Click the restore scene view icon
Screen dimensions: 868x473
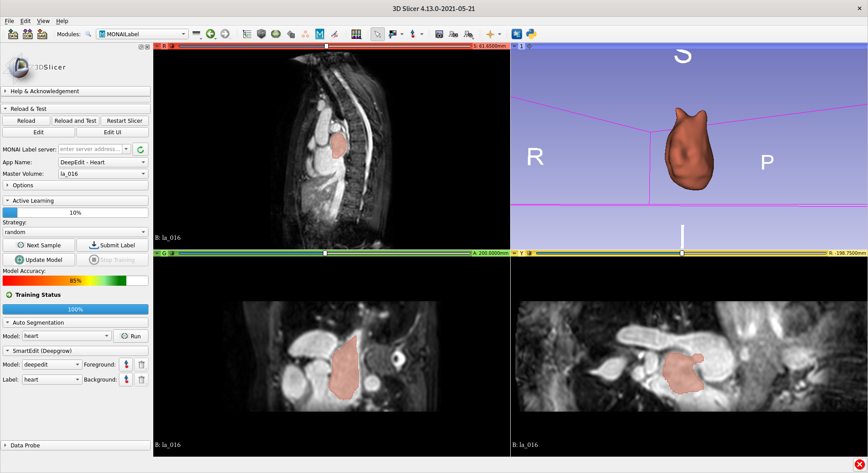(x=469, y=34)
